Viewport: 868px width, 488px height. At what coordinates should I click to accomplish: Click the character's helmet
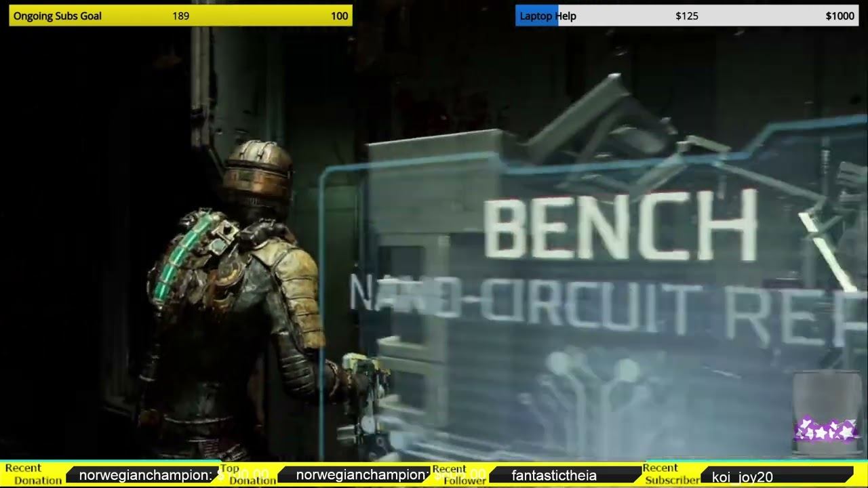point(258,172)
